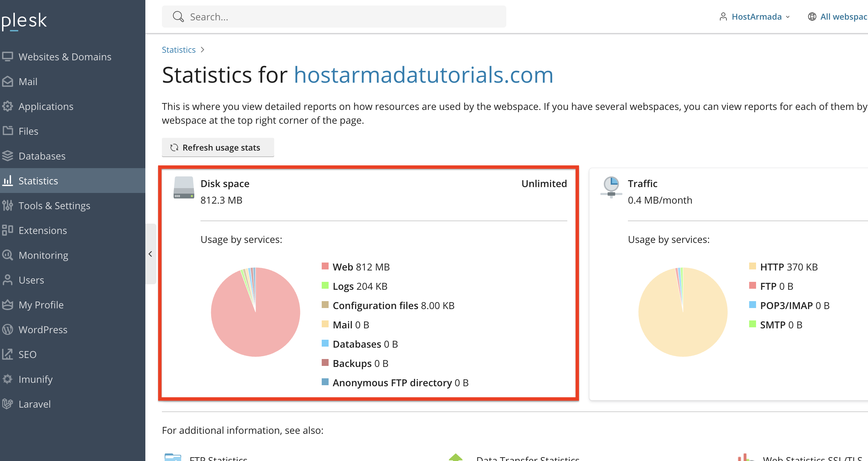Click the Mail envelope icon in sidebar

[x=8, y=81]
